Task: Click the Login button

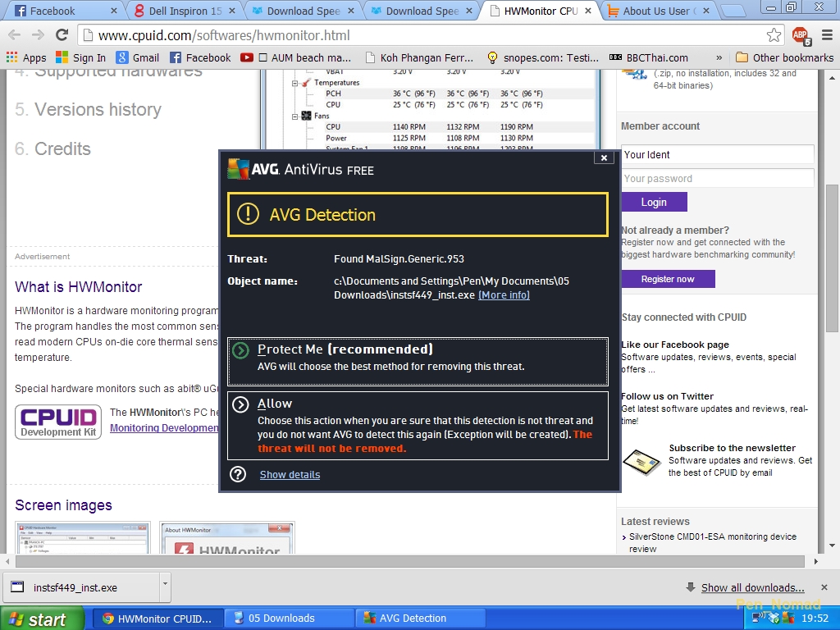Action: 654,202
